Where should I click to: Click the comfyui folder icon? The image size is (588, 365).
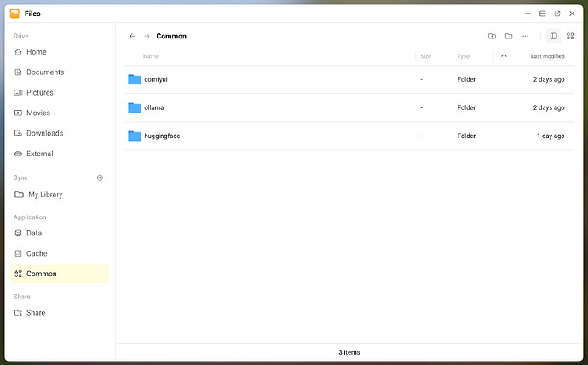(x=135, y=79)
